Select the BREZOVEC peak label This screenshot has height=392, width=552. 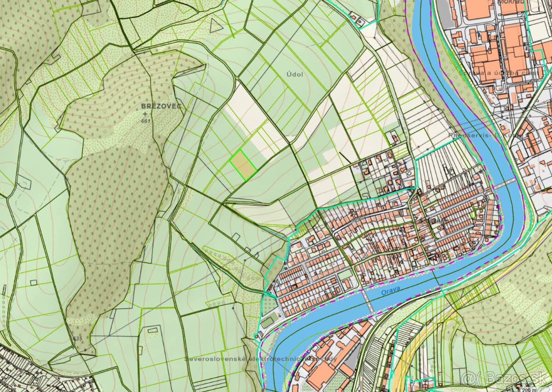161,106
